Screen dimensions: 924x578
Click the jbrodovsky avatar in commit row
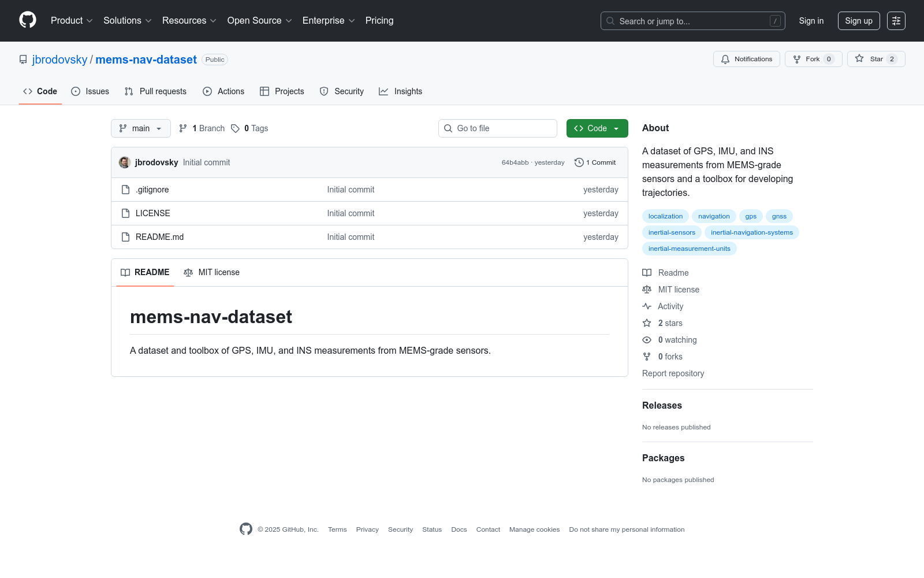125,162
